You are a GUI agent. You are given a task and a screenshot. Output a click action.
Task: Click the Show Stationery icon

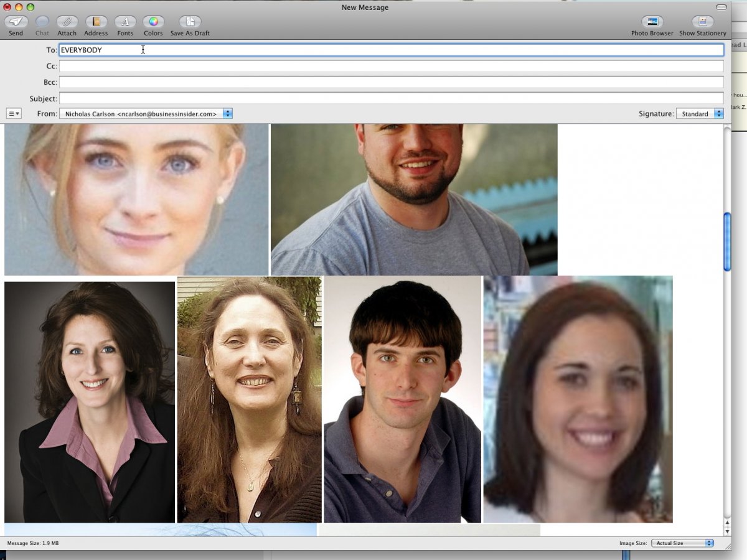(x=702, y=22)
